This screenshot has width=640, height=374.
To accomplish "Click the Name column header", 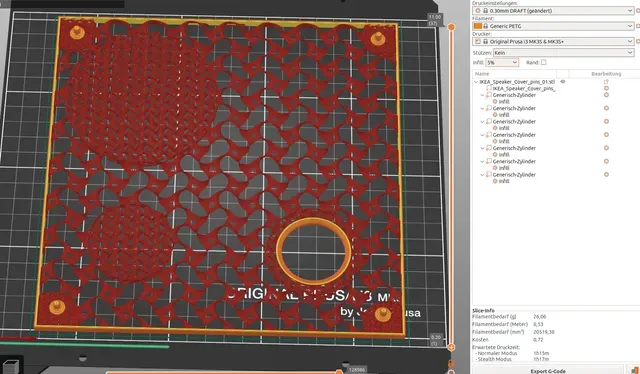I will (482, 74).
